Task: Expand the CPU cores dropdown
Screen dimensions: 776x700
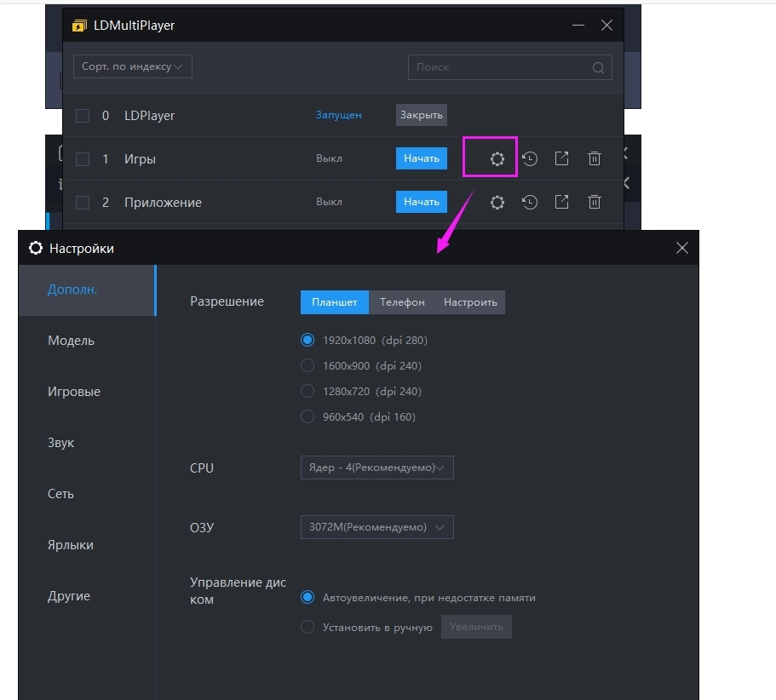Action: click(377, 468)
